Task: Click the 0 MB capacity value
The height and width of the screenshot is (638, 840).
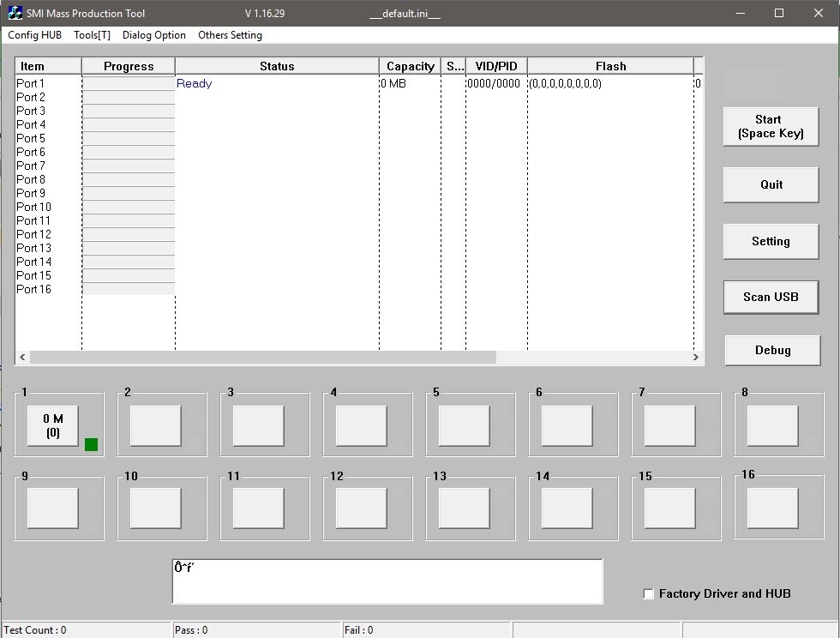Action: click(393, 84)
